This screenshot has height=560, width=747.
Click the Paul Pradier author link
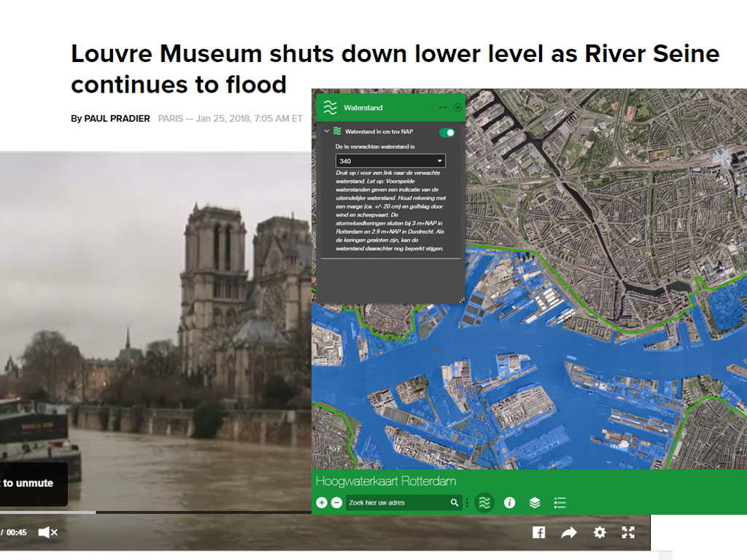click(x=117, y=118)
